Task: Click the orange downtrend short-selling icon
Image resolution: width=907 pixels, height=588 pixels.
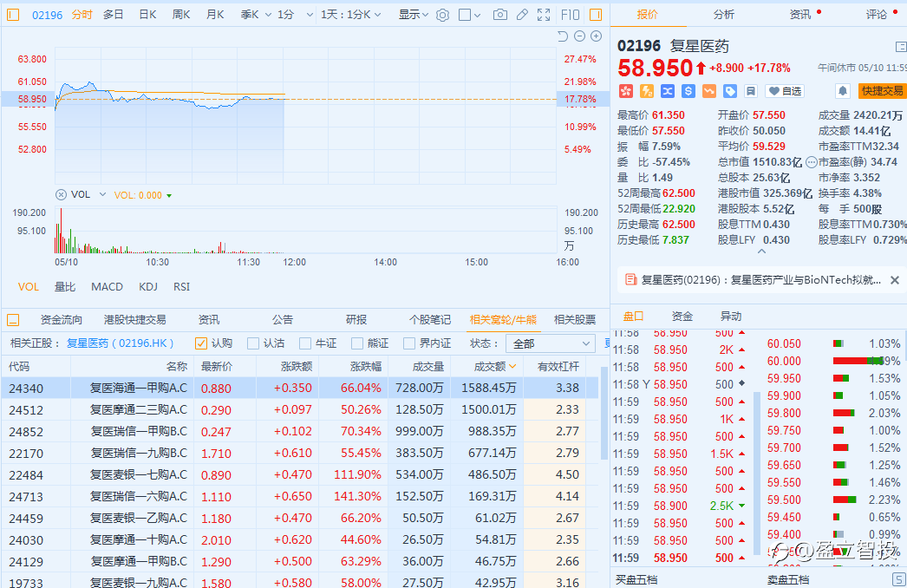Action: pos(709,91)
